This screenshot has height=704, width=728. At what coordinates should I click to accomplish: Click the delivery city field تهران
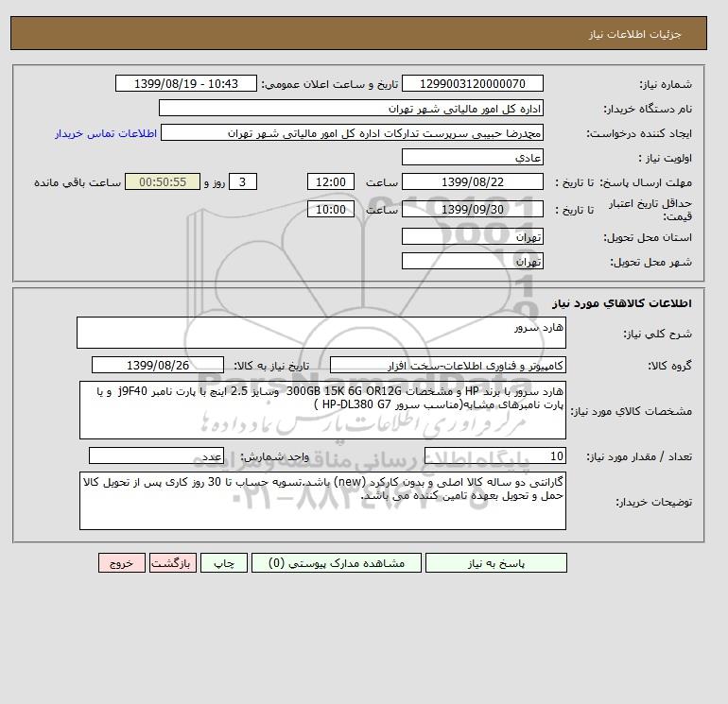pyautogui.click(x=472, y=261)
